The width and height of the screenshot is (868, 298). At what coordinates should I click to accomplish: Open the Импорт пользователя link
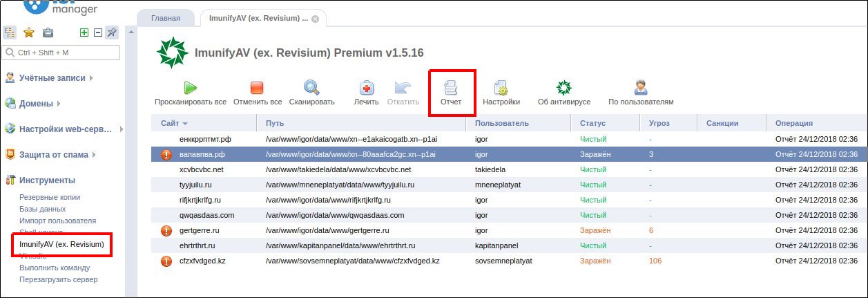(57, 221)
